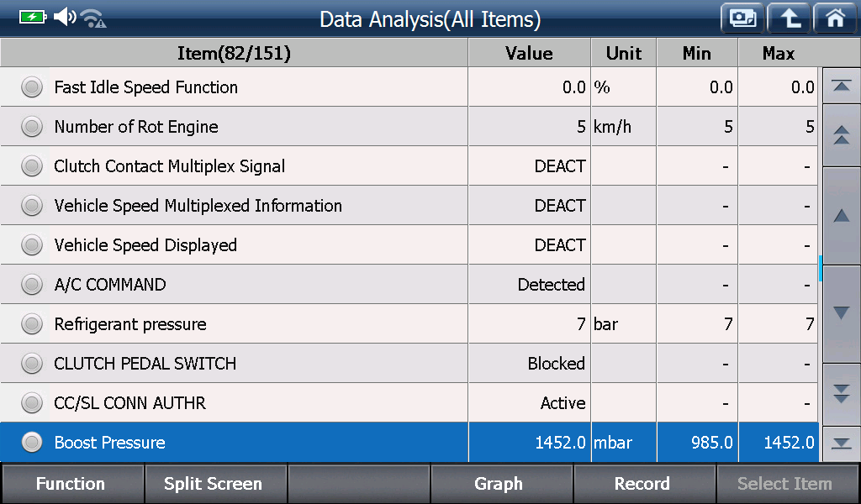This screenshot has width=861, height=504.
Task: Move up one row with single arrow
Action: pos(841,216)
